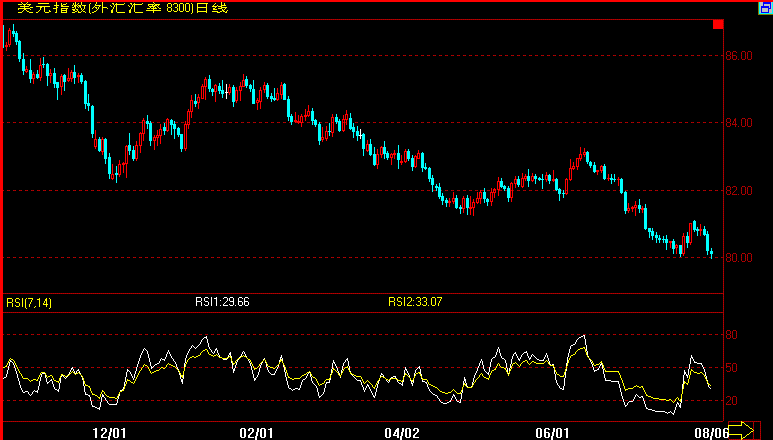Image resolution: width=773 pixels, height=440 pixels.
Task: Click the red square marker above 86.00
Action: pos(718,24)
